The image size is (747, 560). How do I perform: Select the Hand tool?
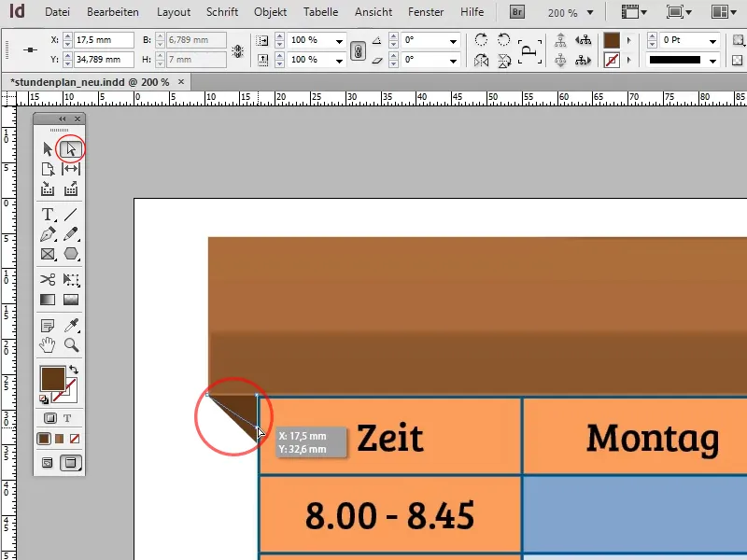(x=48, y=344)
